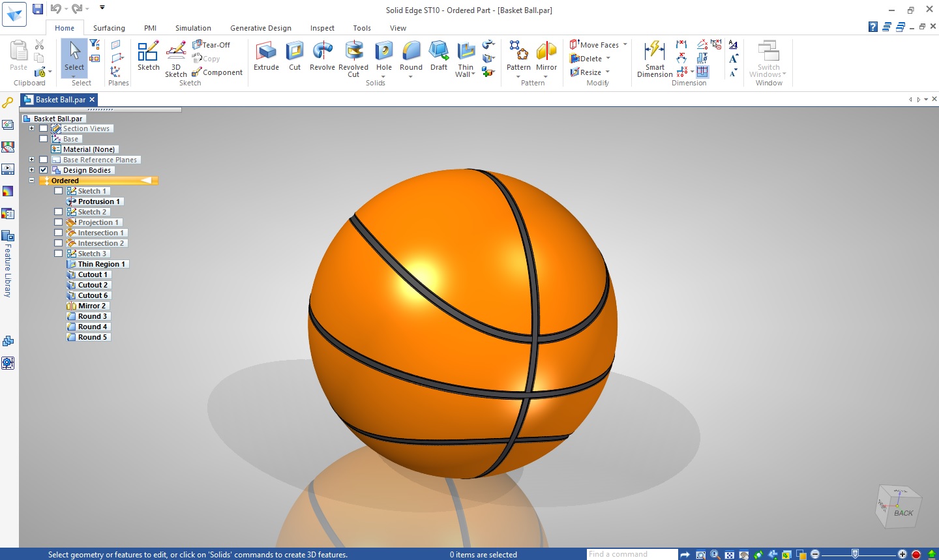Select the Round tool in ribbon

(411, 57)
